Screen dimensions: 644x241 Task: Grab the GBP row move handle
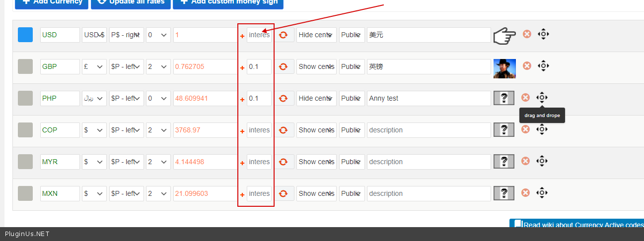coord(543,66)
